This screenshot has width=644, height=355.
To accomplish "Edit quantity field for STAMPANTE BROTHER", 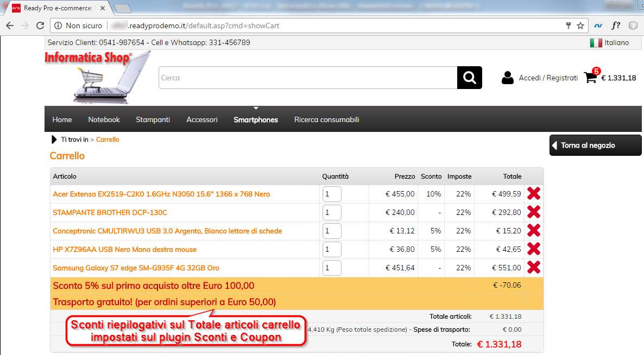I will [332, 213].
